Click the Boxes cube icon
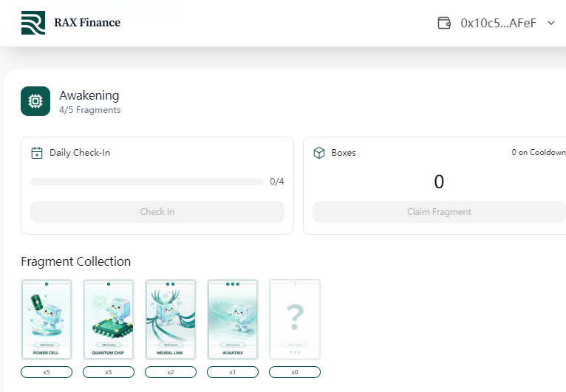 [319, 153]
